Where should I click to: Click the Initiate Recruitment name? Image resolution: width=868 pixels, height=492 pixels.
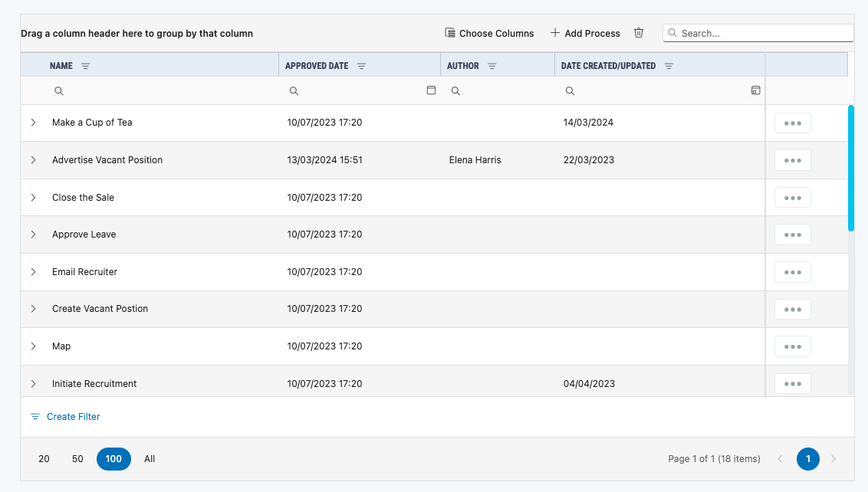94,383
